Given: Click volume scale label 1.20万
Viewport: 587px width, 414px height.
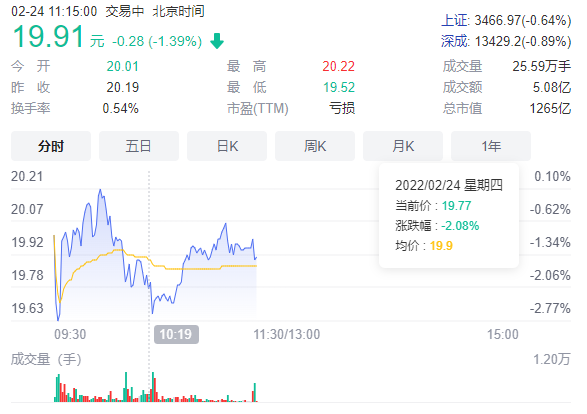Looking at the screenshot, I should (x=552, y=359).
